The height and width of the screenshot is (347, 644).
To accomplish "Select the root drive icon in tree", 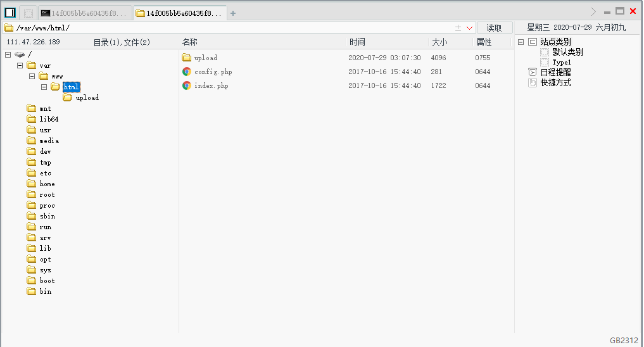I will (19, 54).
